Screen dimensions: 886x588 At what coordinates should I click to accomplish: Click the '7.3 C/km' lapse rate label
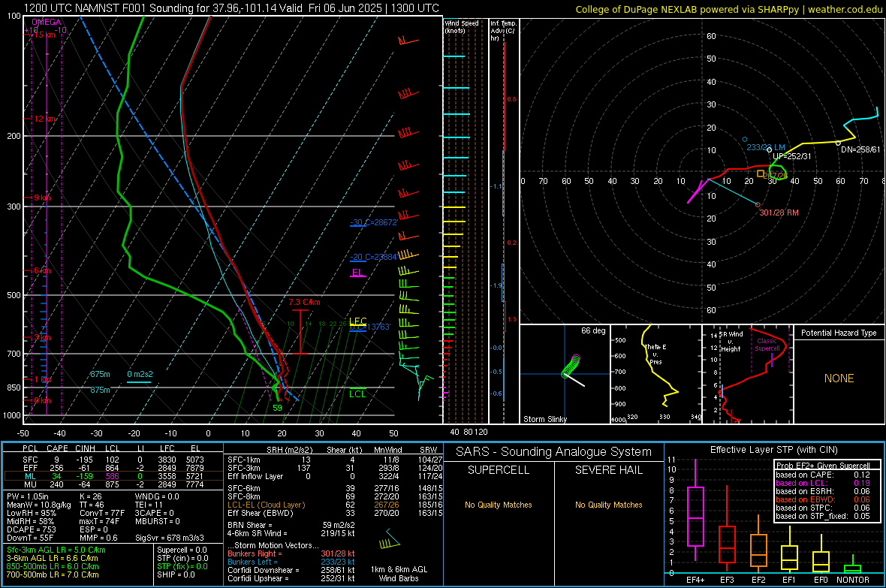(x=305, y=303)
